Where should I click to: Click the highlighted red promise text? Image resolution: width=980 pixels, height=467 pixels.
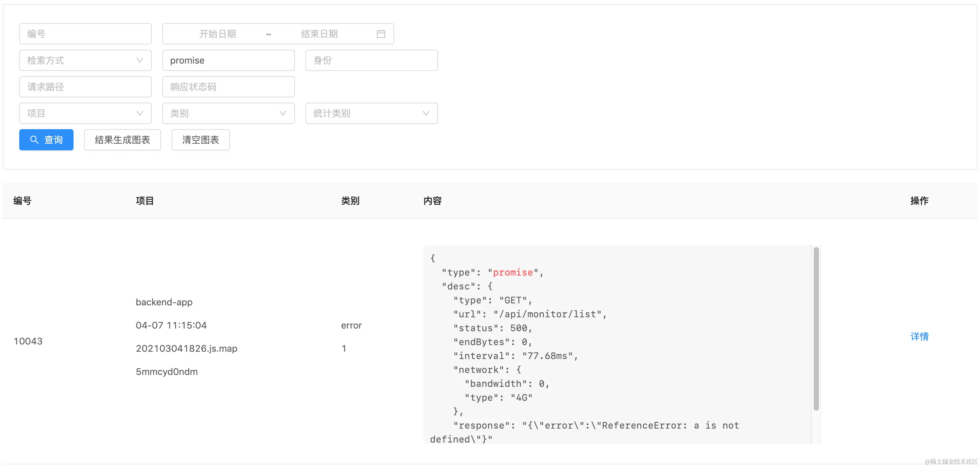coord(513,273)
